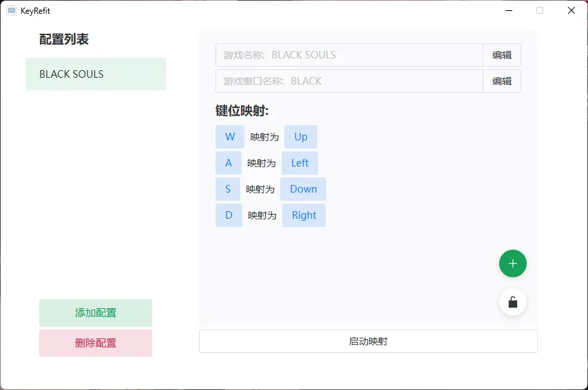Minimize the KeyRefit window
The width and height of the screenshot is (588, 390).
pyautogui.click(x=509, y=10)
